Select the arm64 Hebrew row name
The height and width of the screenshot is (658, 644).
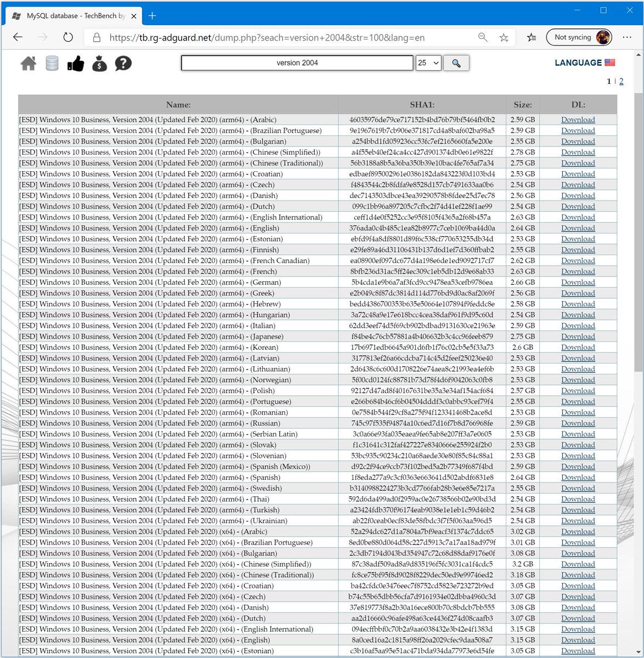pyautogui.click(x=150, y=304)
